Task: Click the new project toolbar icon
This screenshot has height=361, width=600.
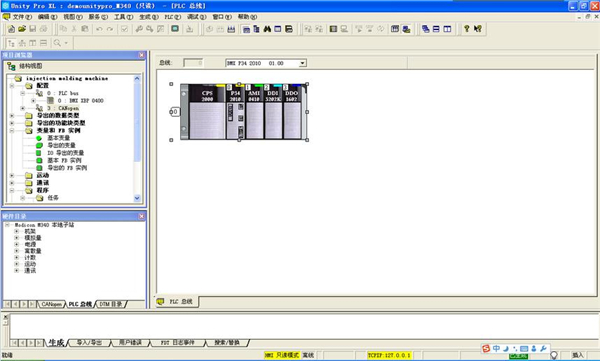Action: coord(11,29)
